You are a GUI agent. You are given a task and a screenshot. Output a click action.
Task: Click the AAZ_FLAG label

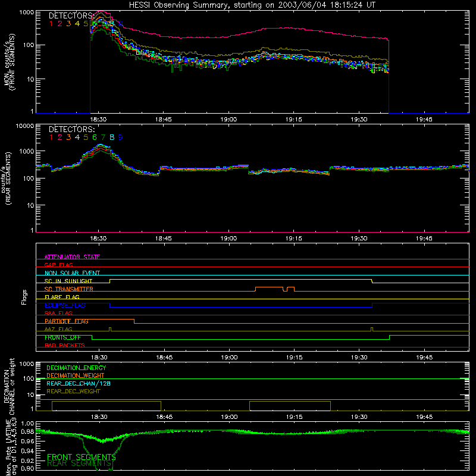(x=58, y=329)
